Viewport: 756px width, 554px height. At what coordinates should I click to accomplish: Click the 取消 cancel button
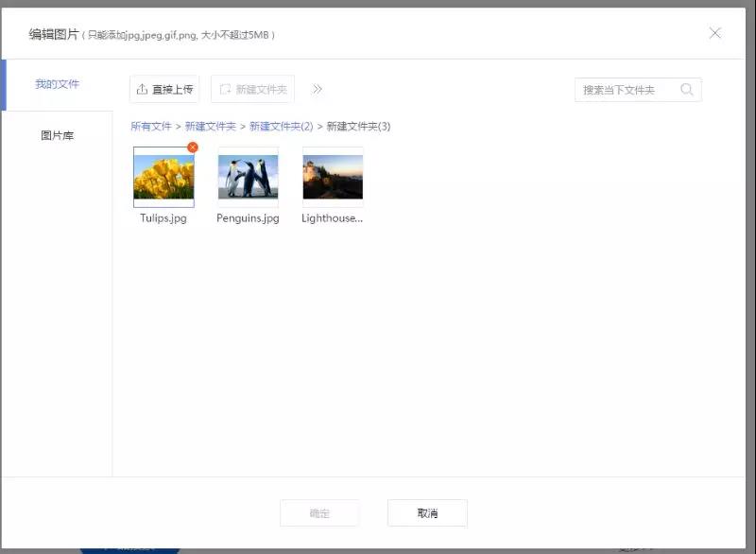427,513
